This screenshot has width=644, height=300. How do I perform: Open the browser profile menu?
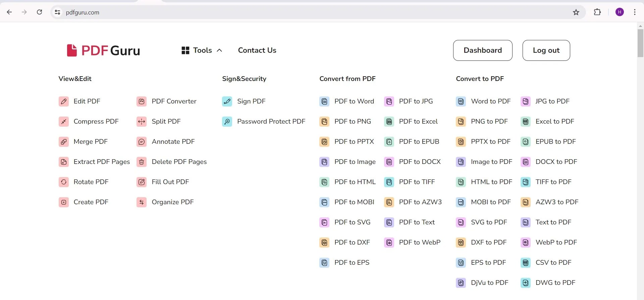pos(619,12)
